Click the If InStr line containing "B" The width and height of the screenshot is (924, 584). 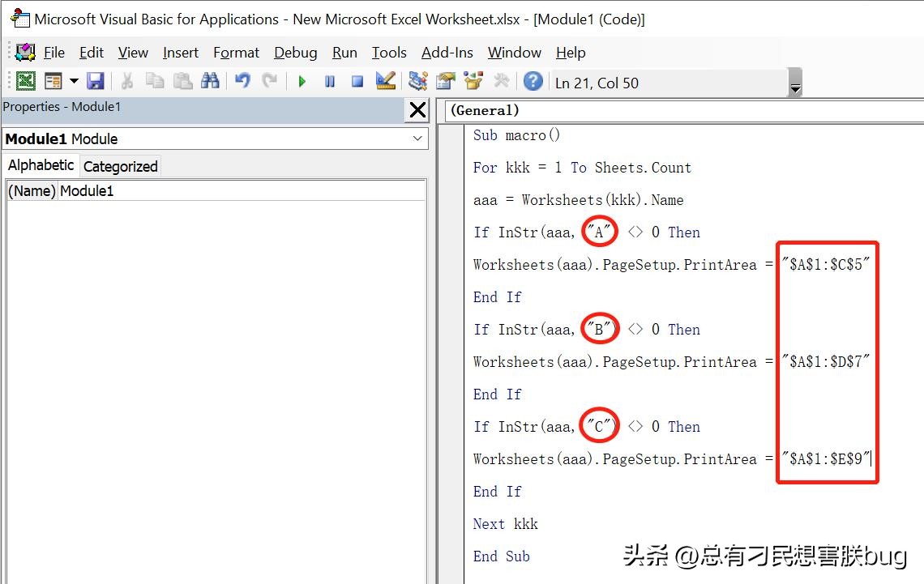pyautogui.click(x=586, y=330)
